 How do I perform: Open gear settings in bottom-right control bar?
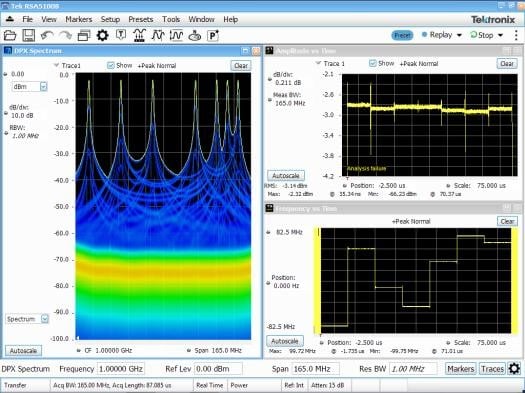coord(514,369)
